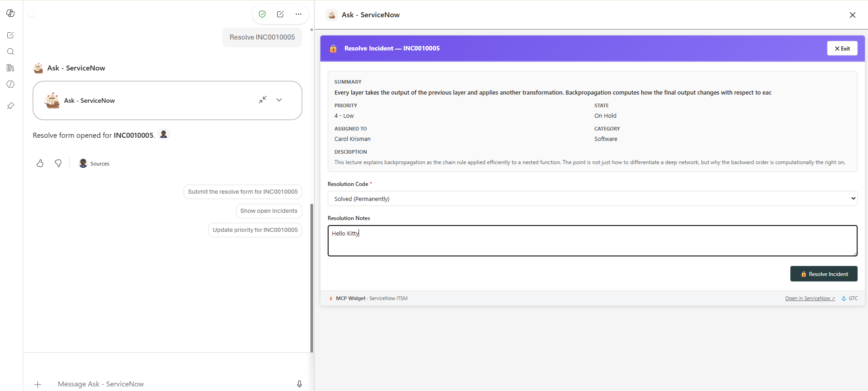
Task: Click the search icon in left sidebar
Action: click(x=10, y=52)
